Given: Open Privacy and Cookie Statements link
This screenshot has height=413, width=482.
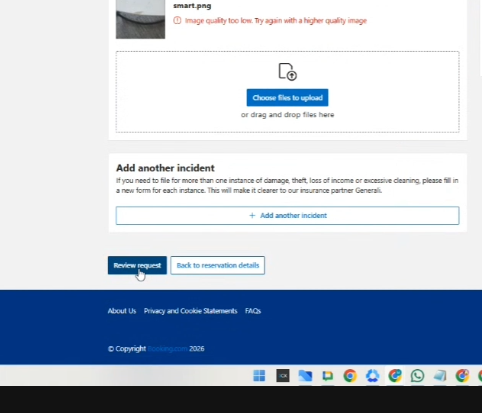Looking at the screenshot, I should [191, 311].
